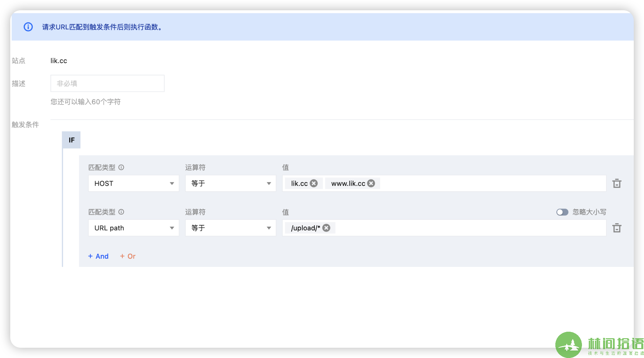The height and width of the screenshot is (358, 644).
Task: Expand the HOST row 等于 operator dropdown
Action: (230, 183)
